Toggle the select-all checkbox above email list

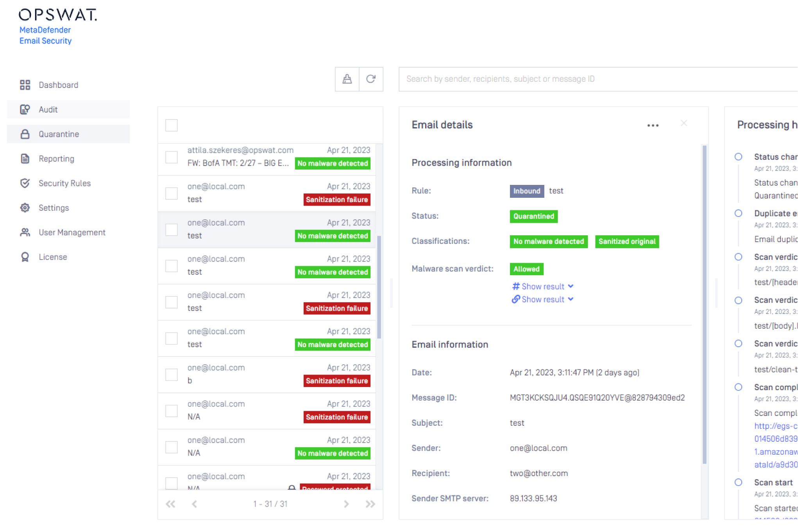(x=172, y=125)
